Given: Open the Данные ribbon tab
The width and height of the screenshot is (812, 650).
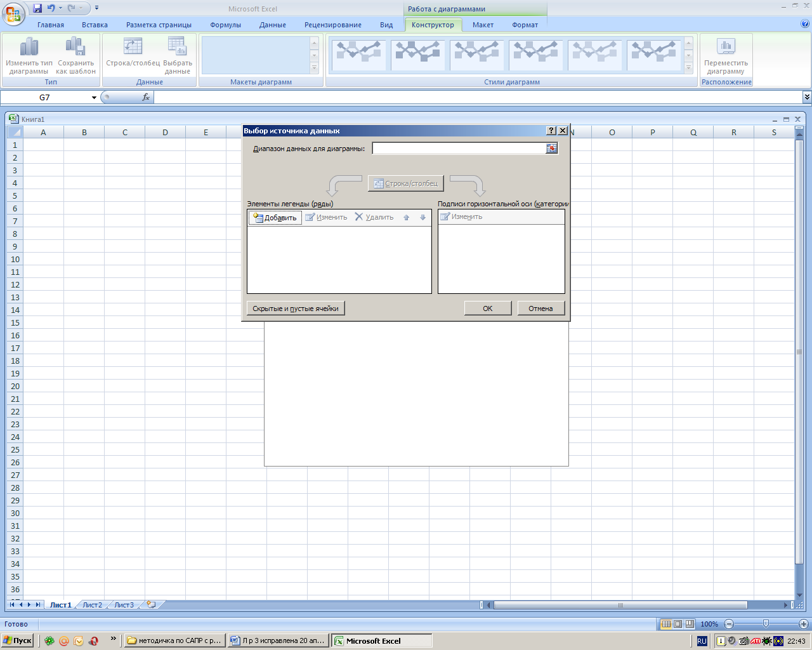Looking at the screenshot, I should (x=273, y=25).
